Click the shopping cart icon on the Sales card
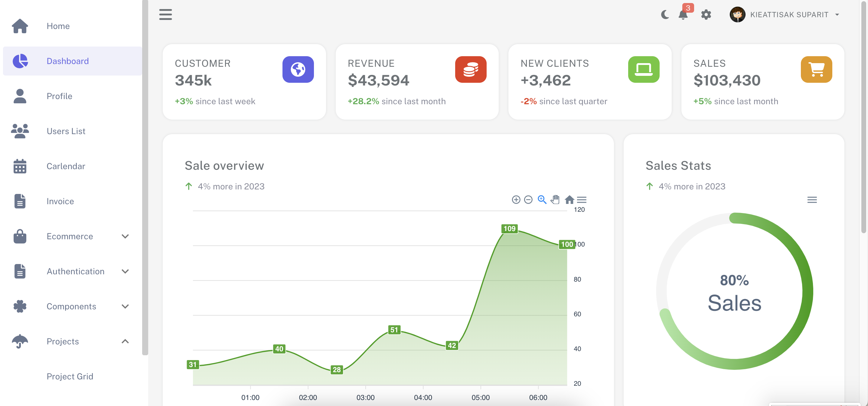This screenshot has height=406, width=868. click(x=816, y=69)
